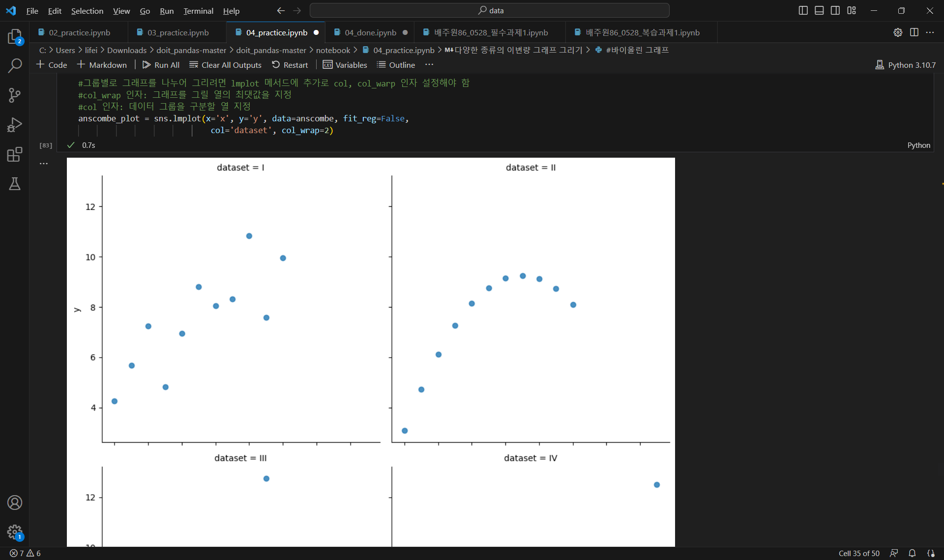This screenshot has width=944, height=560.
Task: Expand more toolbar actions next to Outline
Action: click(x=429, y=65)
